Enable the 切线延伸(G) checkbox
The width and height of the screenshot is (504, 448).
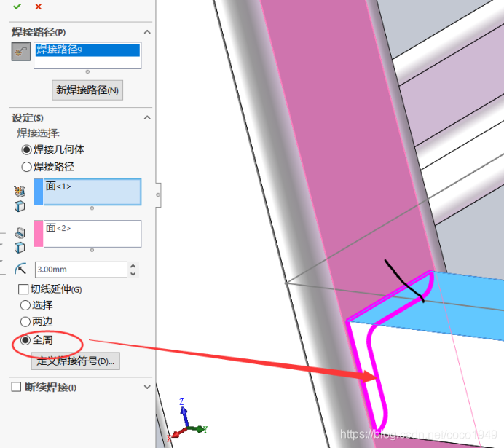click(23, 289)
